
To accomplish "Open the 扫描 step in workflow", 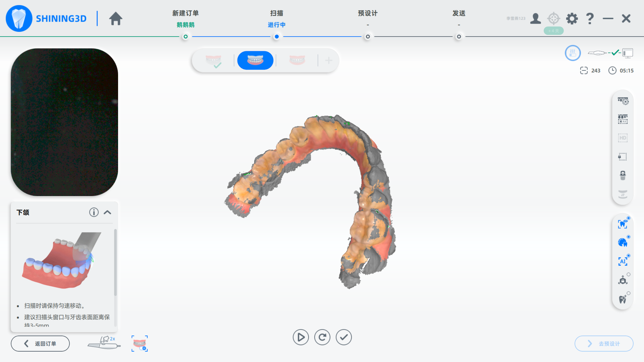I will click(276, 13).
